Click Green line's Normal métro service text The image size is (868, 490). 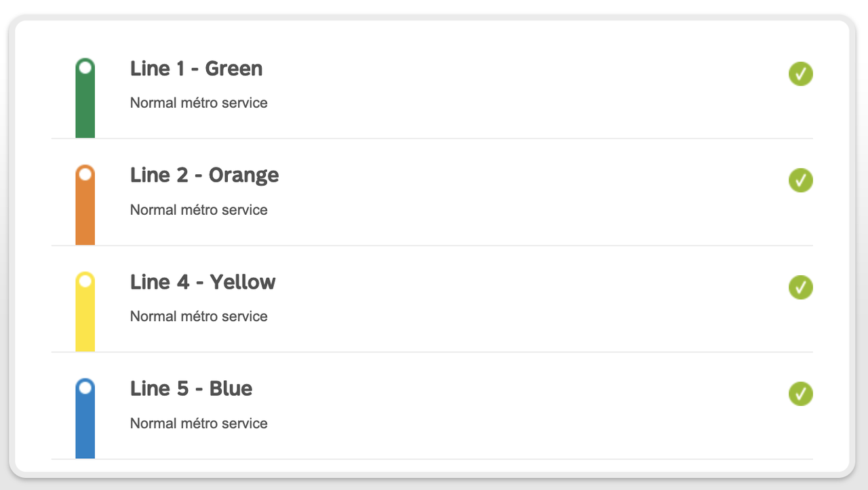click(199, 103)
